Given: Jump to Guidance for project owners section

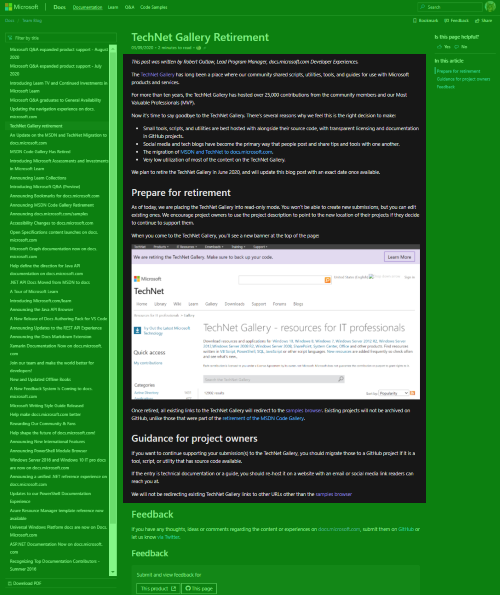Looking at the screenshot, I should [463, 79].
